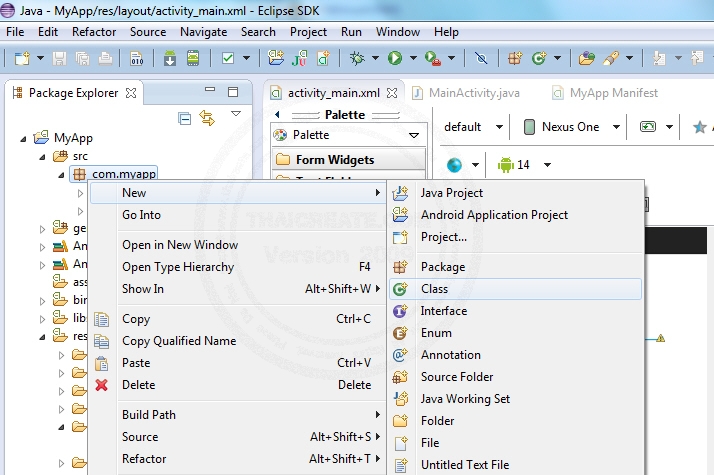714x475 pixels.
Task: Click Open in New Window context item
Action: [x=237, y=245]
